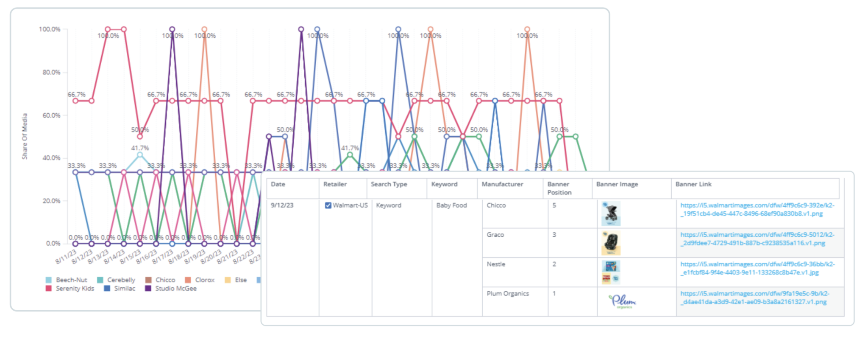The height and width of the screenshot is (337, 868).
Task: Click the Plum Organics logo thumbnail
Action: 622,301
